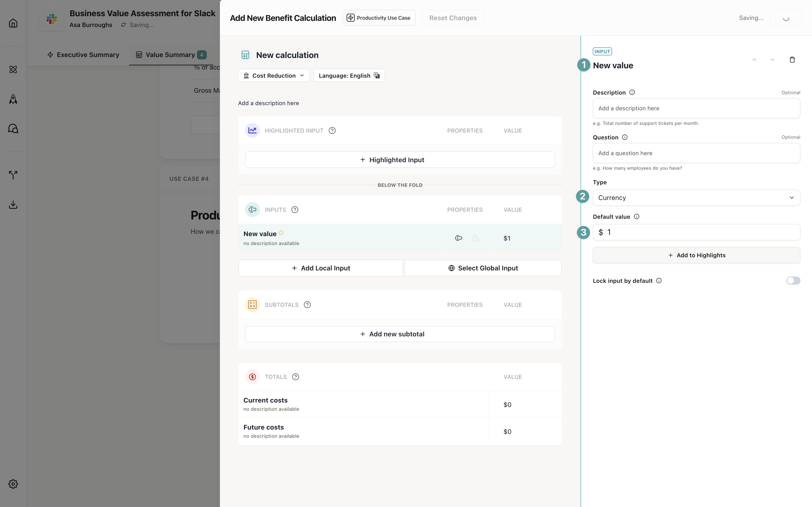Click the download icon in the sidebar
Image resolution: width=812 pixels, height=507 pixels.
13,204
